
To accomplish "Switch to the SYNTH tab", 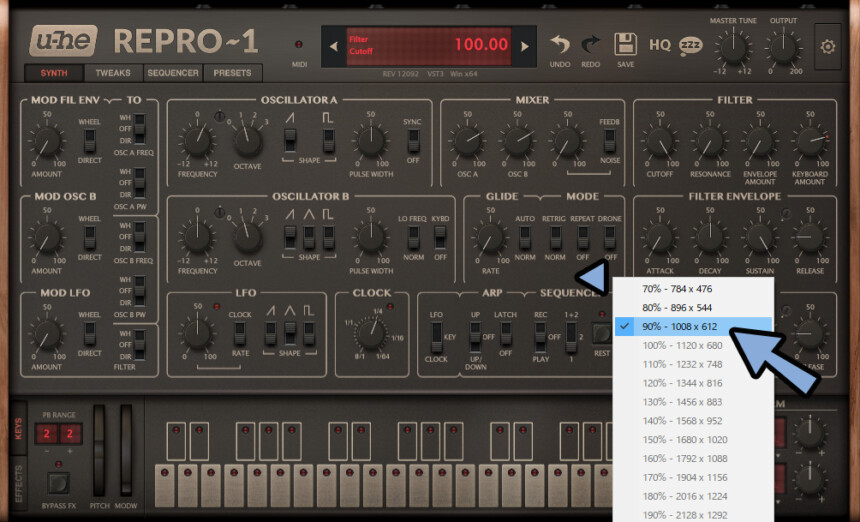I will (x=54, y=73).
